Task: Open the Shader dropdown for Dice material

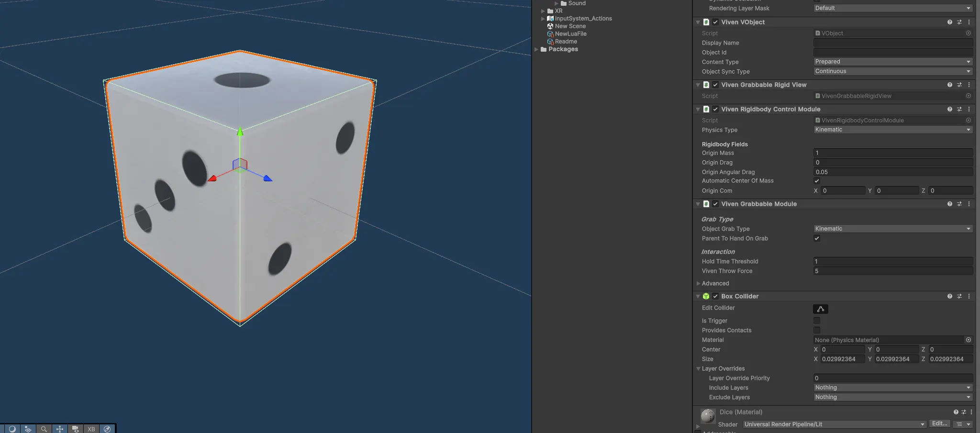Action: (x=835, y=424)
